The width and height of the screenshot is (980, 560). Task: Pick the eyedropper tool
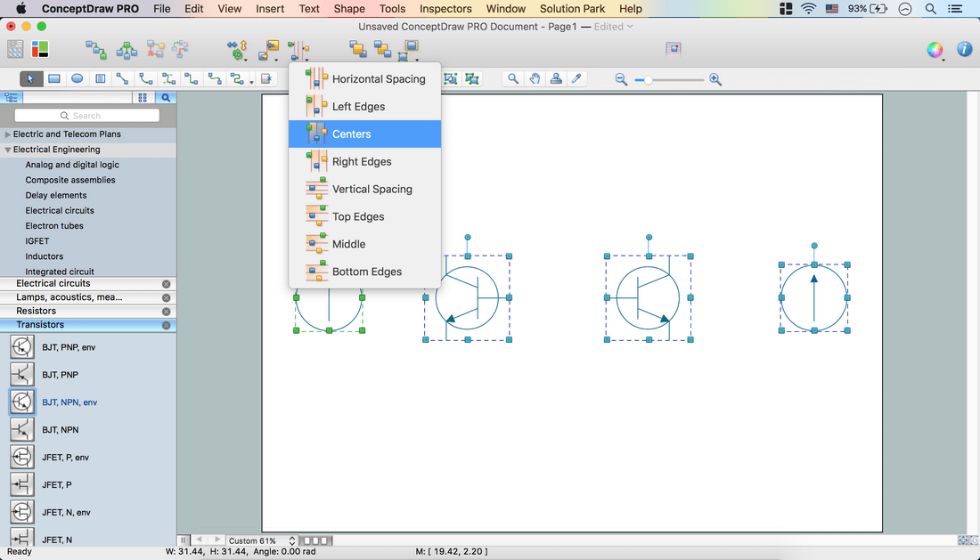[576, 78]
